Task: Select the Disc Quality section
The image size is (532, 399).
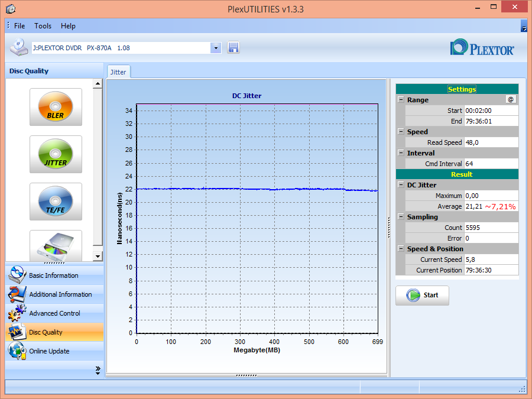Action: pos(54,332)
